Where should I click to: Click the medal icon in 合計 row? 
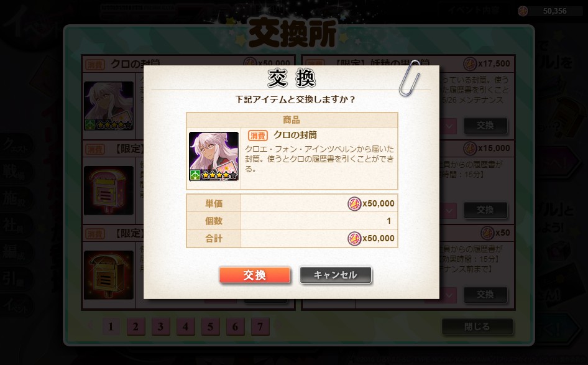[354, 239]
